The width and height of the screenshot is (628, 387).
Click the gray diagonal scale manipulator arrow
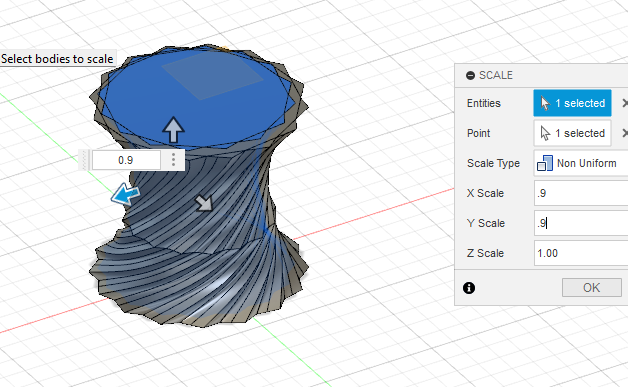[x=204, y=203]
